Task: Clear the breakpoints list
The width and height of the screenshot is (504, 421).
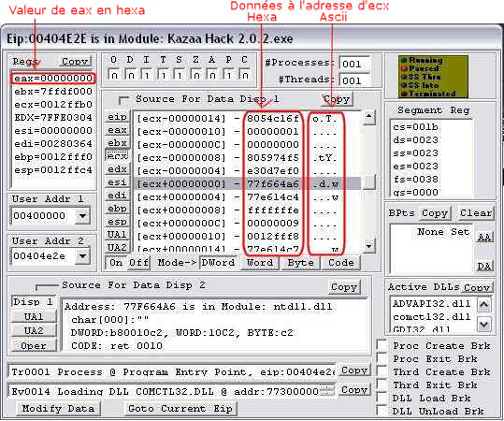Action: click(476, 213)
